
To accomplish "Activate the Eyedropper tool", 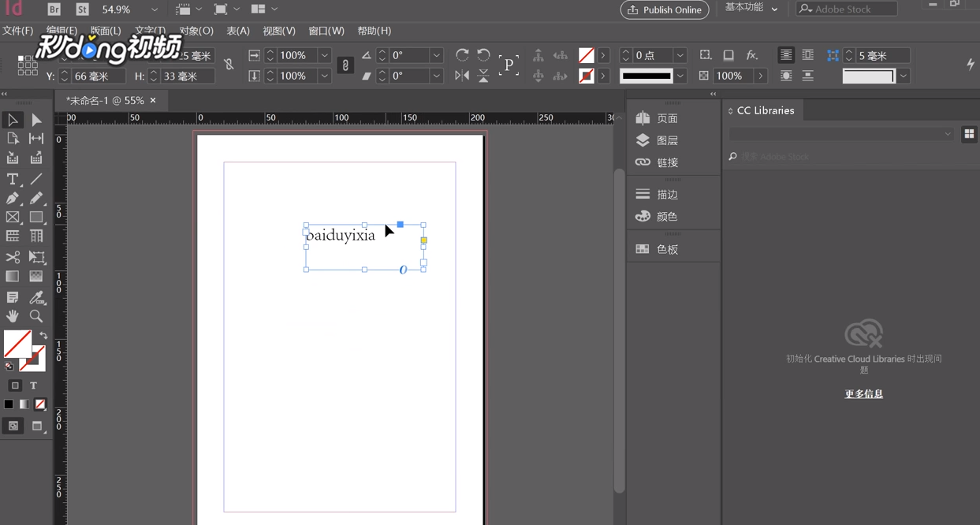I will pyautogui.click(x=36, y=297).
